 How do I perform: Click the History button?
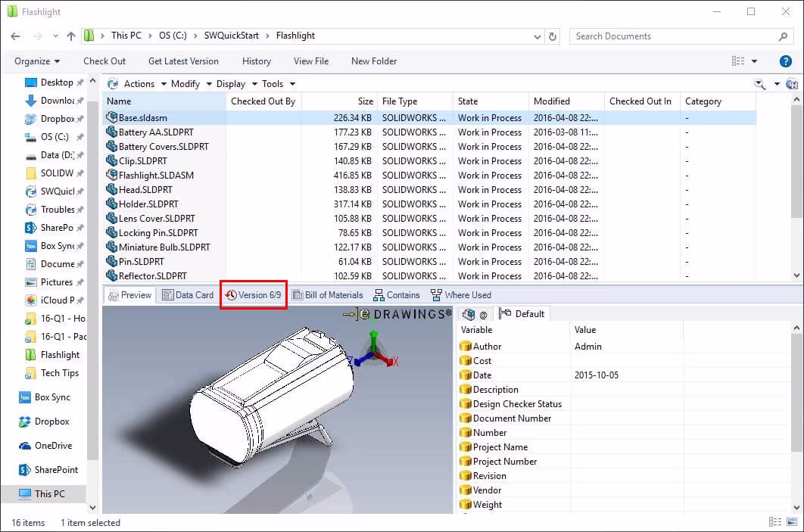257,61
